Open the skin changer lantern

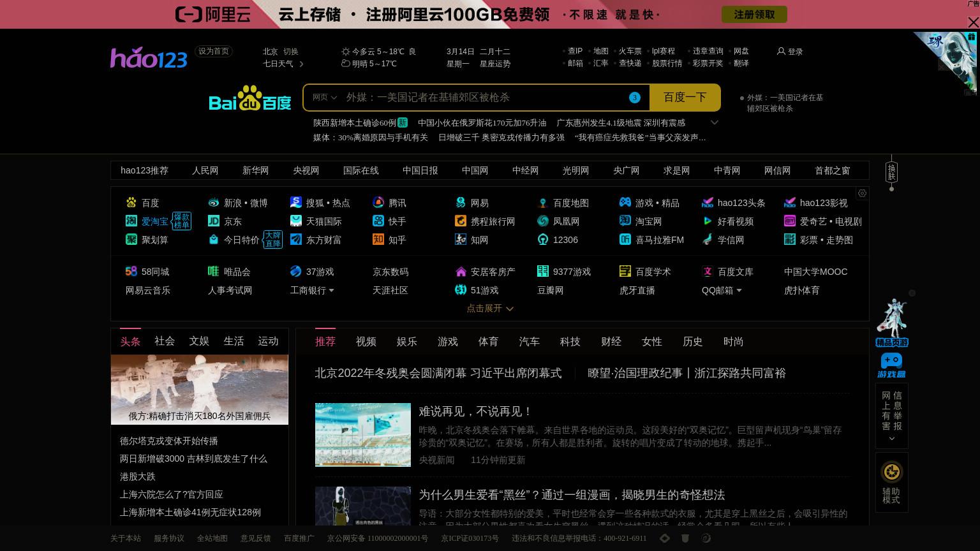891,172
